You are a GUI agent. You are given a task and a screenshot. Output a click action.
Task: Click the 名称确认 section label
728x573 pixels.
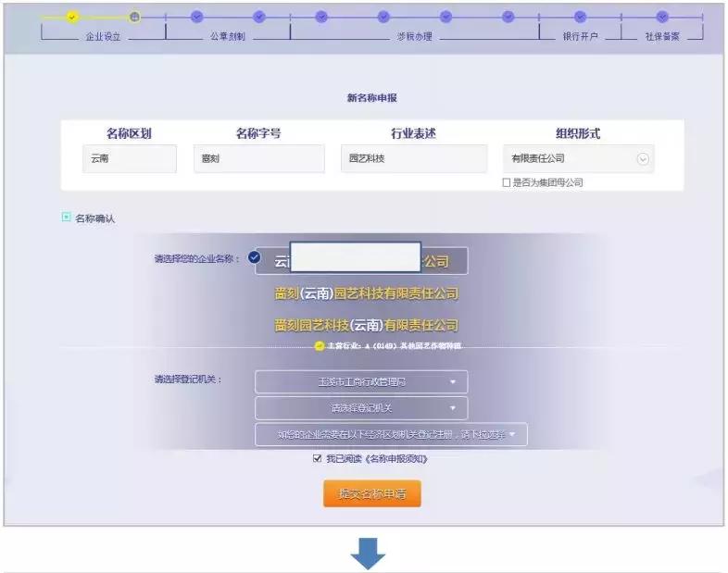click(x=95, y=218)
